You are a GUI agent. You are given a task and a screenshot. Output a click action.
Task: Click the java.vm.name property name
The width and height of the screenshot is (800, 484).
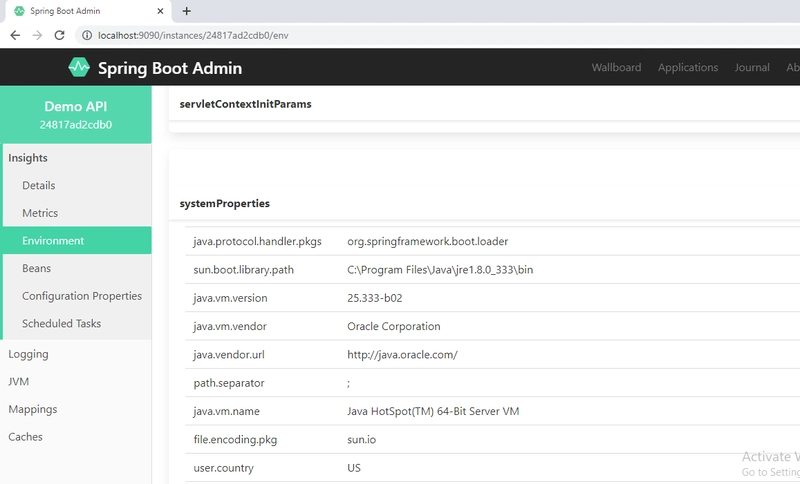click(x=226, y=411)
